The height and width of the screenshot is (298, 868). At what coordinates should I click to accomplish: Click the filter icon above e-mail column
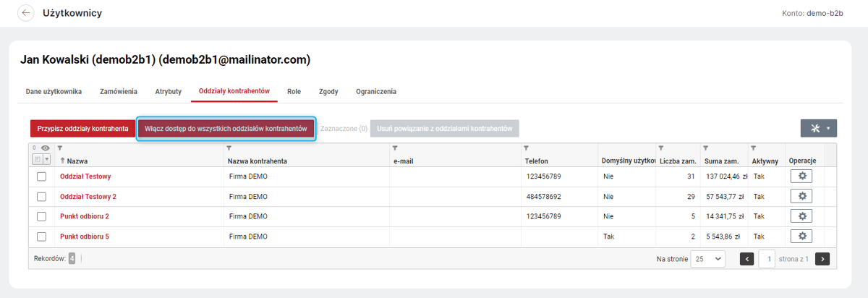[x=395, y=148]
